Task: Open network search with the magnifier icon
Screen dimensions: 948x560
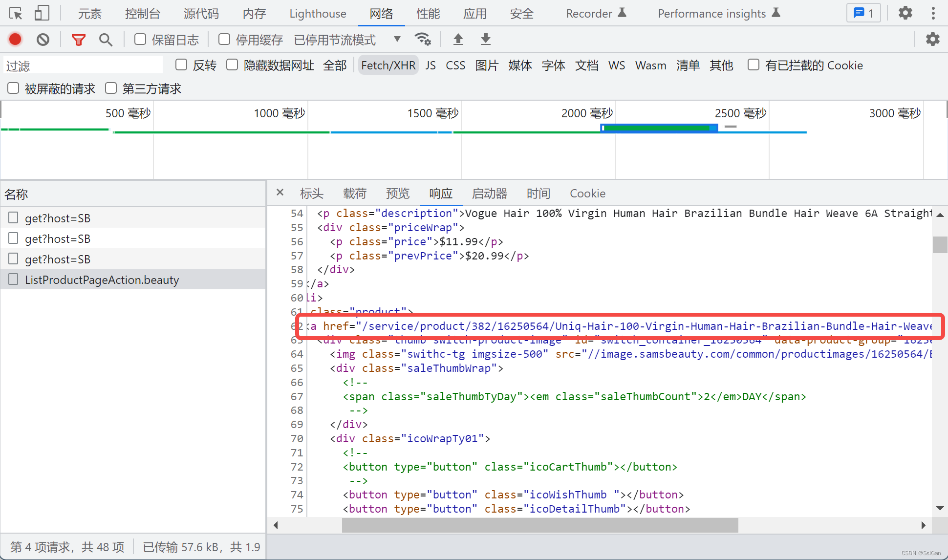Action: (106, 40)
